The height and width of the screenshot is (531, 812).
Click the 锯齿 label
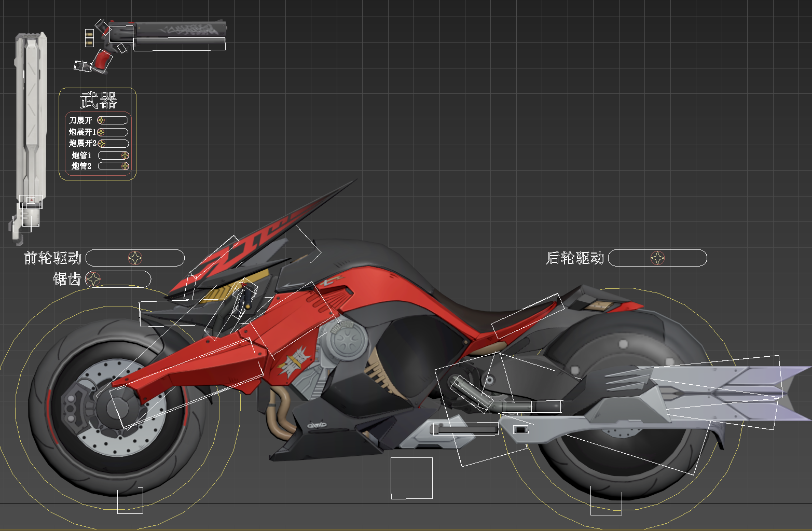click(x=67, y=279)
